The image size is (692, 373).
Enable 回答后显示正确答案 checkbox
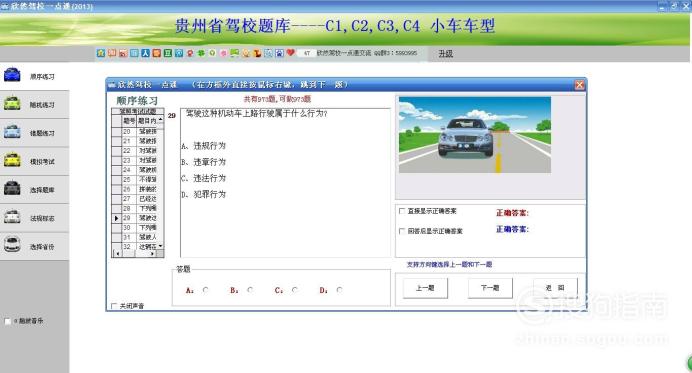click(x=402, y=231)
